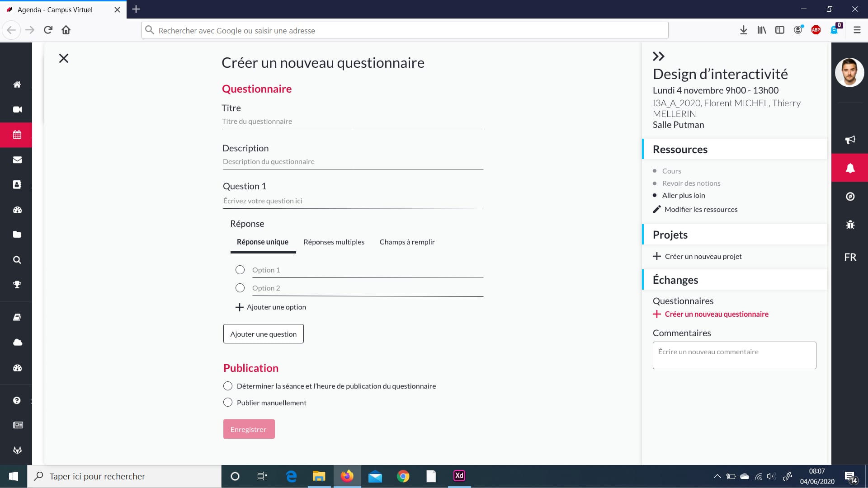
Task: Click Créer un nouveau projet link
Action: (703, 256)
